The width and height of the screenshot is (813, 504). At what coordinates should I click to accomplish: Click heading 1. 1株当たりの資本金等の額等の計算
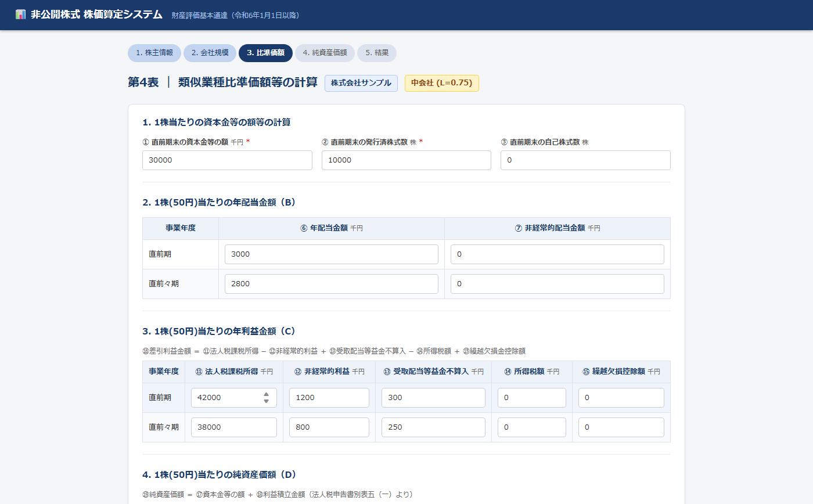217,122
